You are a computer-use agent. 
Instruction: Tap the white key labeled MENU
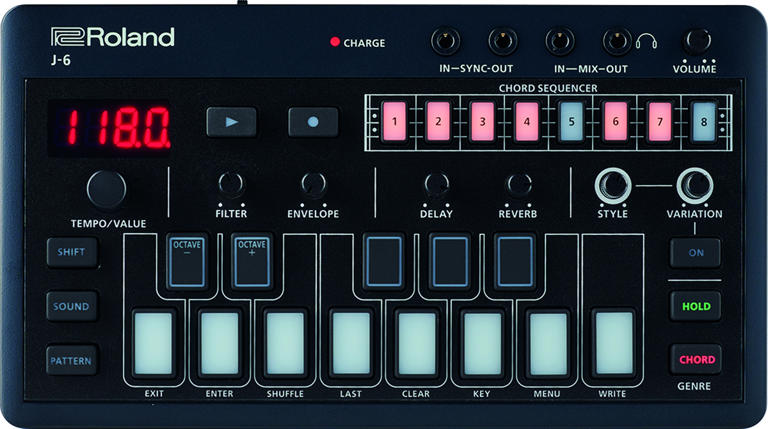click(548, 343)
